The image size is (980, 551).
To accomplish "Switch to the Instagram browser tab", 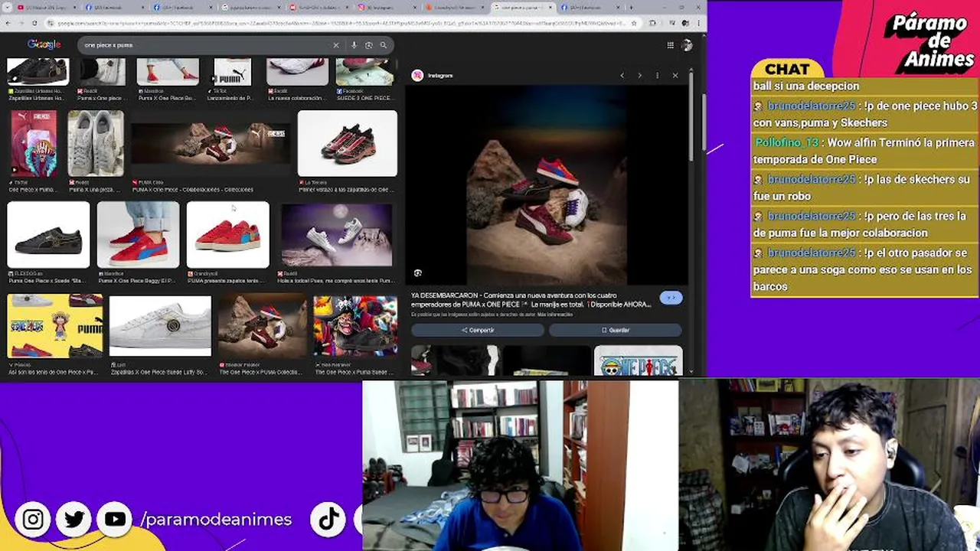I will 388,7.
